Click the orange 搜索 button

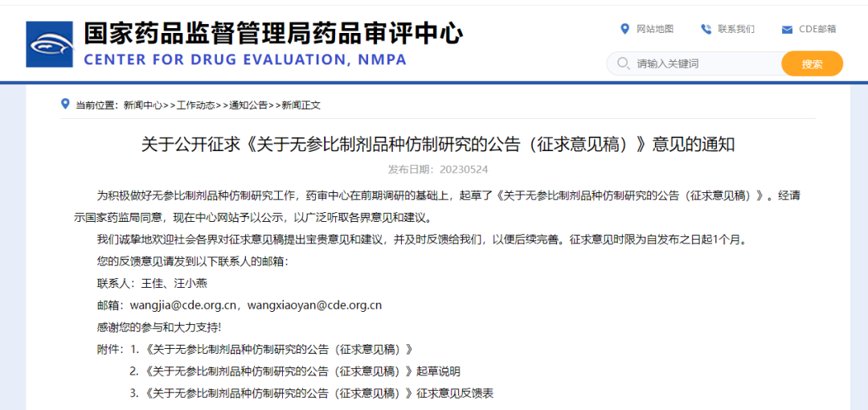pos(812,64)
